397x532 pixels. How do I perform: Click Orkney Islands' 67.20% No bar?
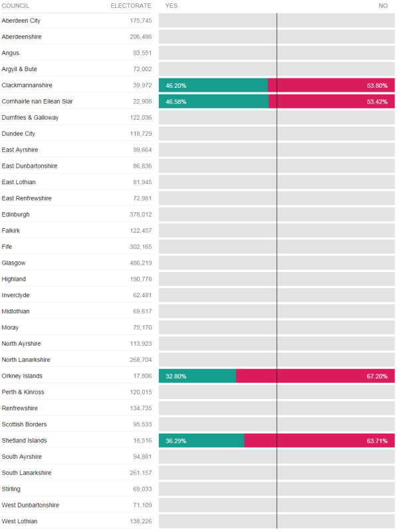pos(315,376)
